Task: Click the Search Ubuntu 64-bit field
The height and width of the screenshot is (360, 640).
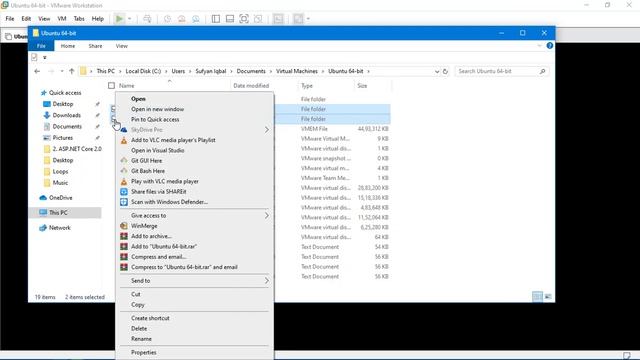Action: 502,71
